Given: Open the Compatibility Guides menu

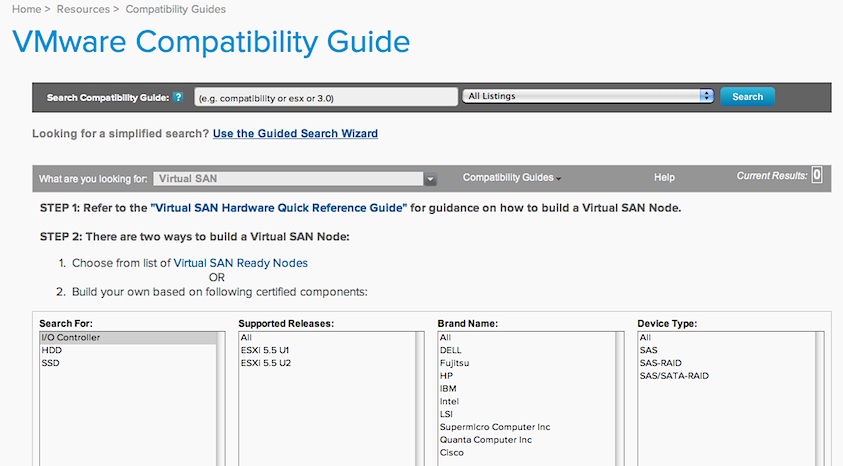Looking at the screenshot, I should tap(511, 178).
